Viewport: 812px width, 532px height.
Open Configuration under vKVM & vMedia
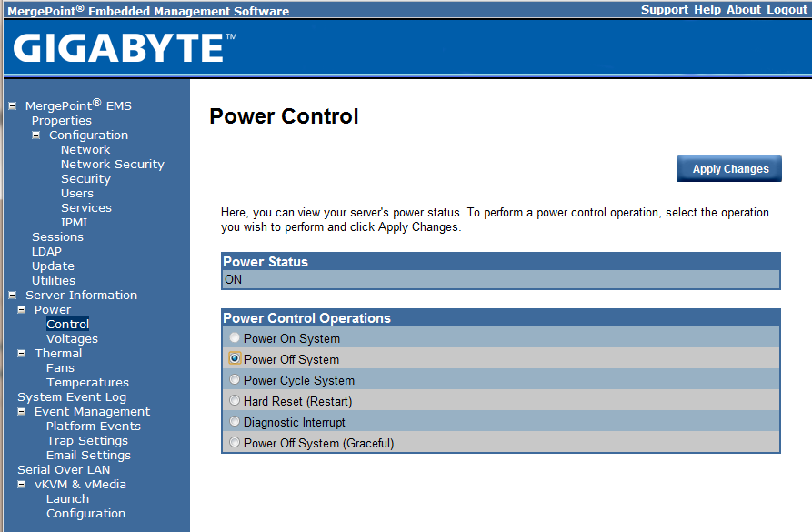coord(86,513)
